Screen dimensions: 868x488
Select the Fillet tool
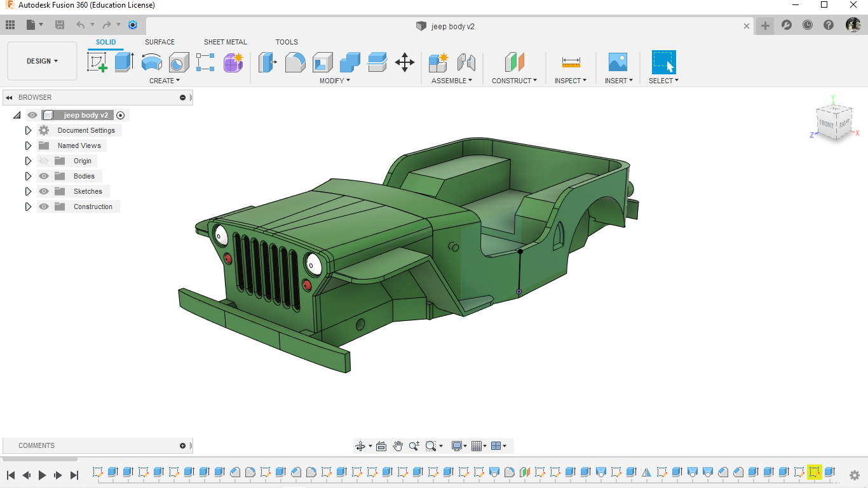click(295, 62)
